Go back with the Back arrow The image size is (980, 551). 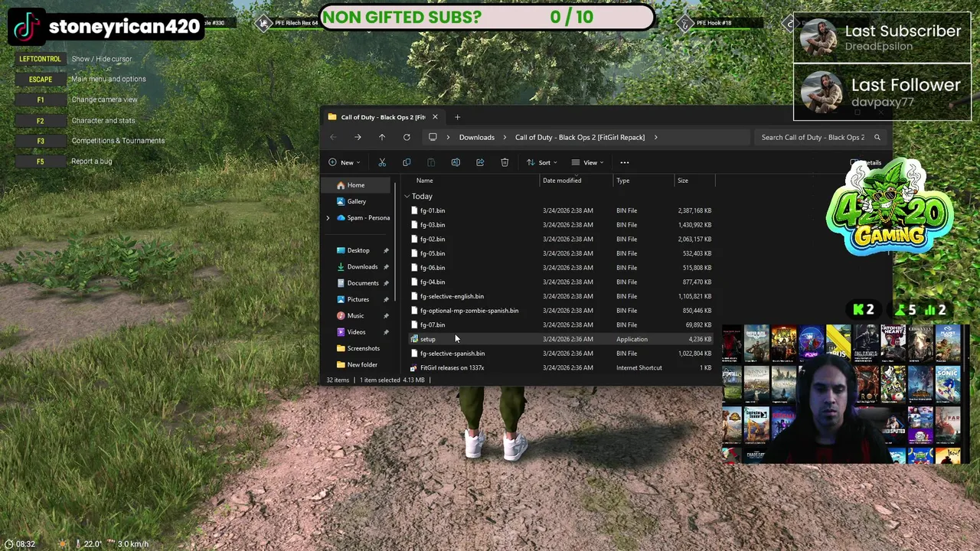[x=333, y=137]
